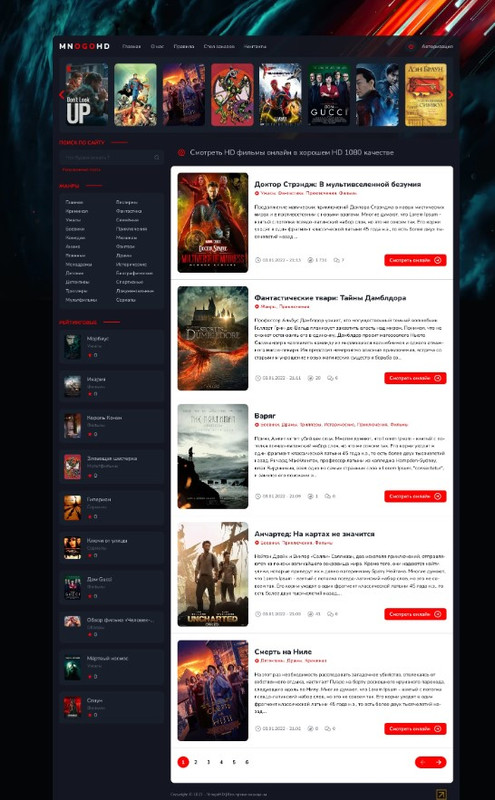Go to pagination page 3

click(208, 762)
